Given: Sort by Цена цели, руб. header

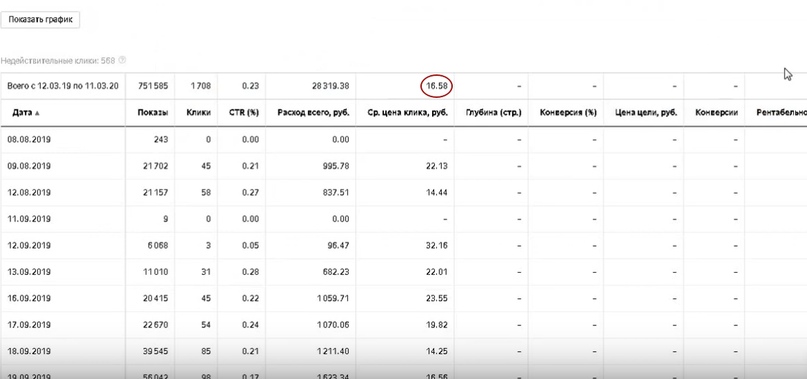Looking at the screenshot, I should coord(646,113).
